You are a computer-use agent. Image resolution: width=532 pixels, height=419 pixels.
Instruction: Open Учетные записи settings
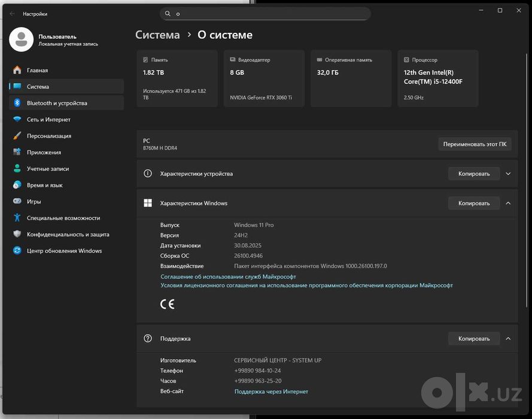[66, 169]
